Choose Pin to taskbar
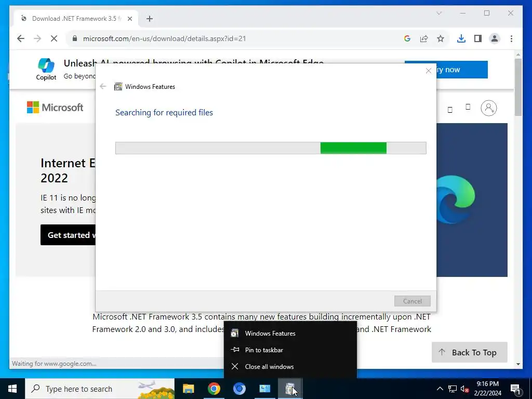The height and width of the screenshot is (399, 532). tap(290, 350)
